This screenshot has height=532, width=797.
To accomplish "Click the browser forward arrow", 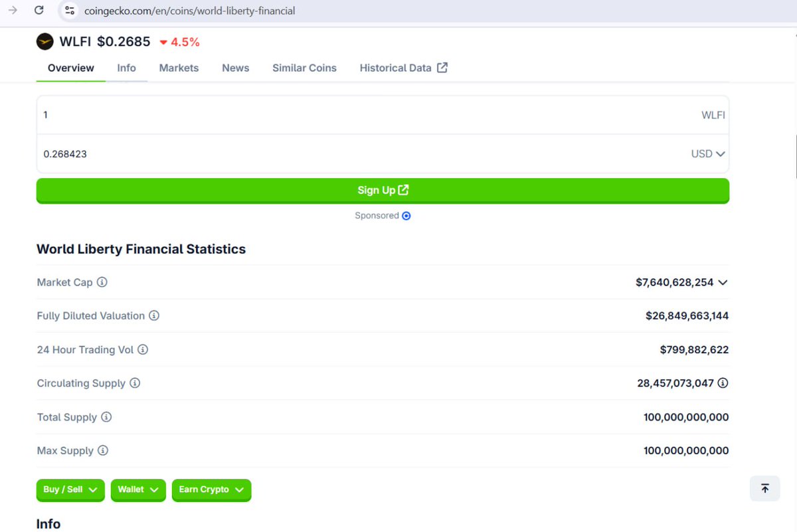I will [x=13, y=11].
